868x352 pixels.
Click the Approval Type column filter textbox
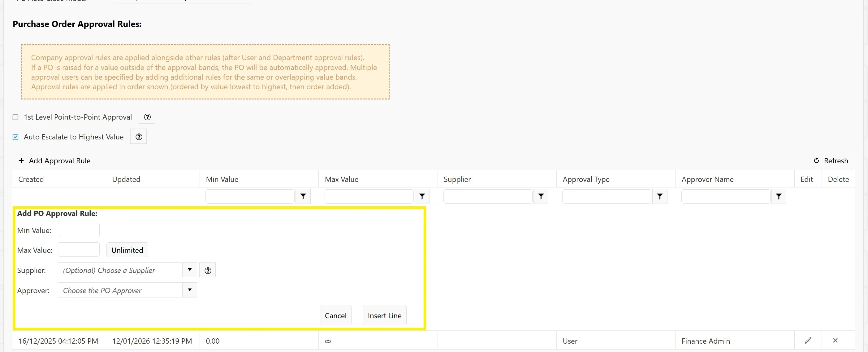607,196
